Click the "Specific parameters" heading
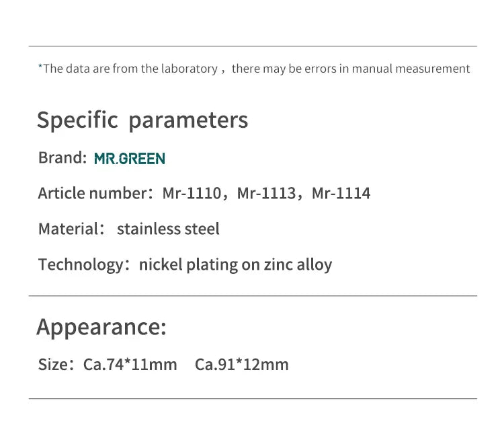The height and width of the screenshot is (444, 504). pyautogui.click(x=142, y=120)
